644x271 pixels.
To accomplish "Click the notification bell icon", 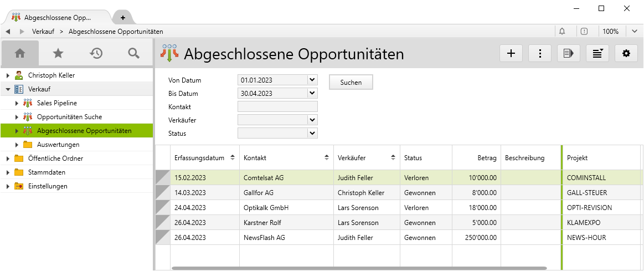I will (563, 32).
